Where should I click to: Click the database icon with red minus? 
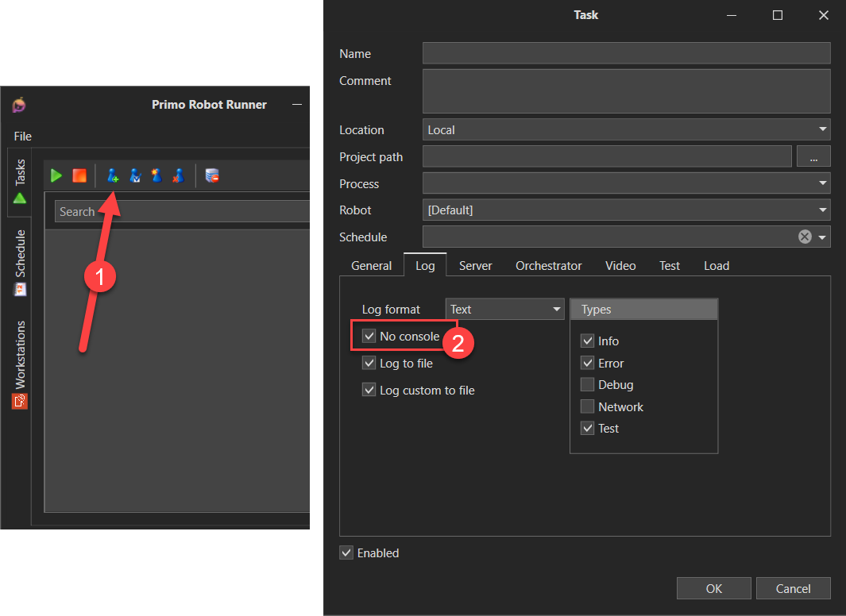[x=212, y=175]
